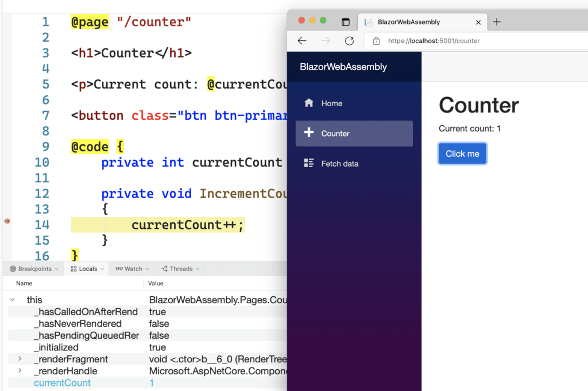Open a new tab with the plus button

pyautogui.click(x=497, y=21)
